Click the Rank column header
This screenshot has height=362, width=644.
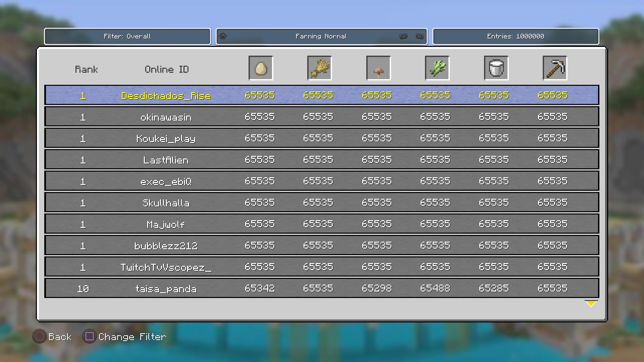(x=86, y=69)
